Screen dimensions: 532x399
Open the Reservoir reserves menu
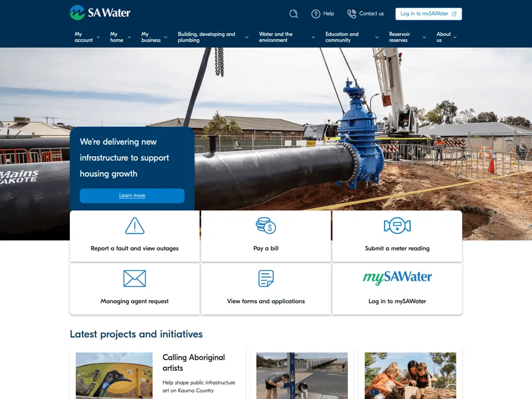400,37
